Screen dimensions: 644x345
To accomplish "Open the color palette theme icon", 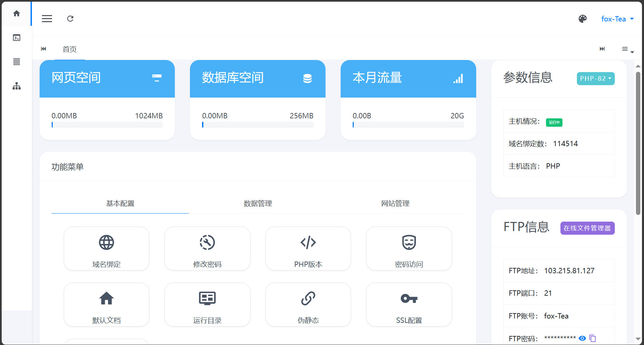I will click(583, 19).
